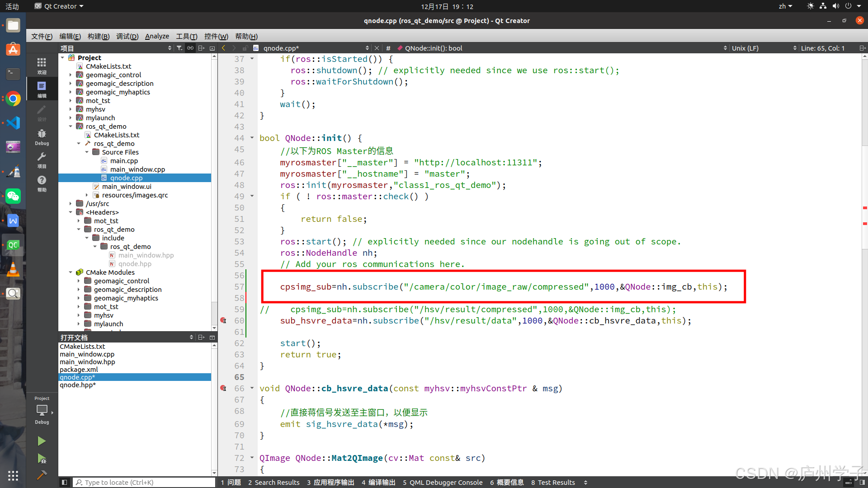Open main_window.cpp in project tree
Image resolution: width=868 pixels, height=488 pixels.
click(x=137, y=169)
